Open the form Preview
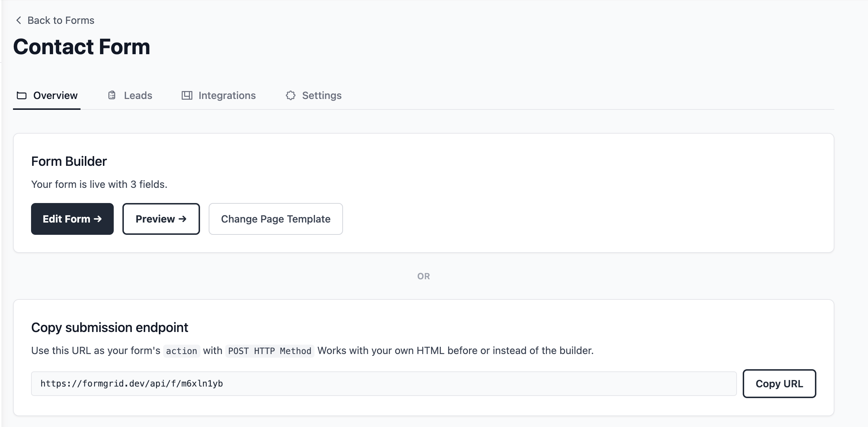Image resolution: width=868 pixels, height=427 pixels. 161,219
